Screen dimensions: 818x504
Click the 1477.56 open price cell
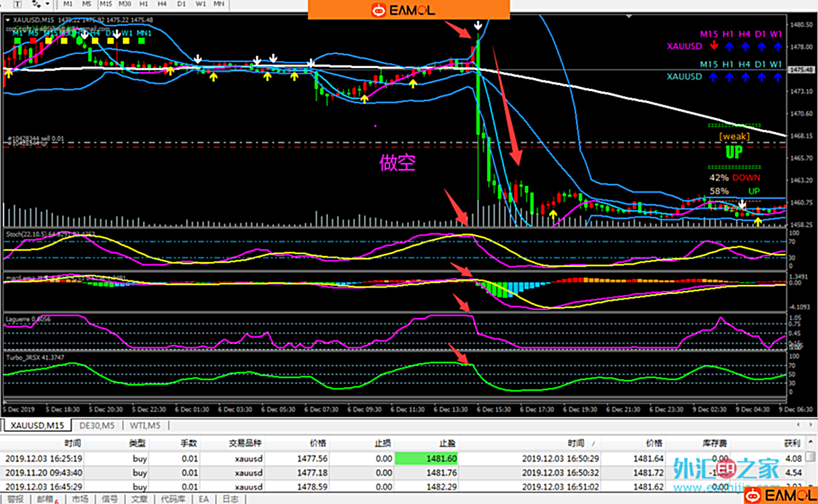(313, 458)
